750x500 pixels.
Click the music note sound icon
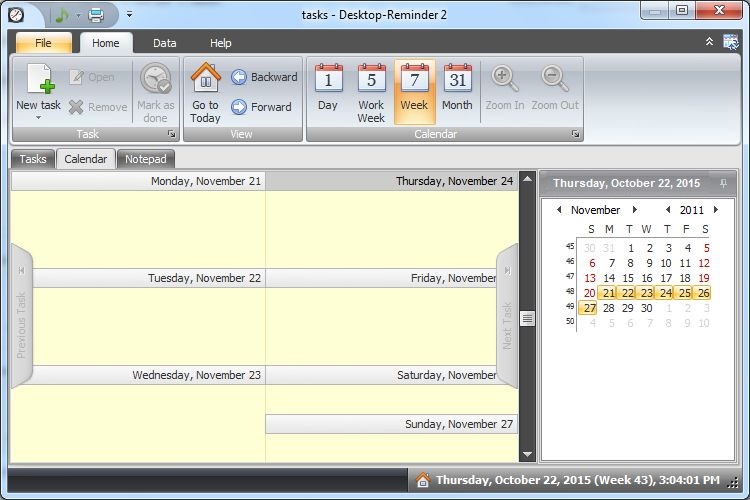tap(61, 15)
